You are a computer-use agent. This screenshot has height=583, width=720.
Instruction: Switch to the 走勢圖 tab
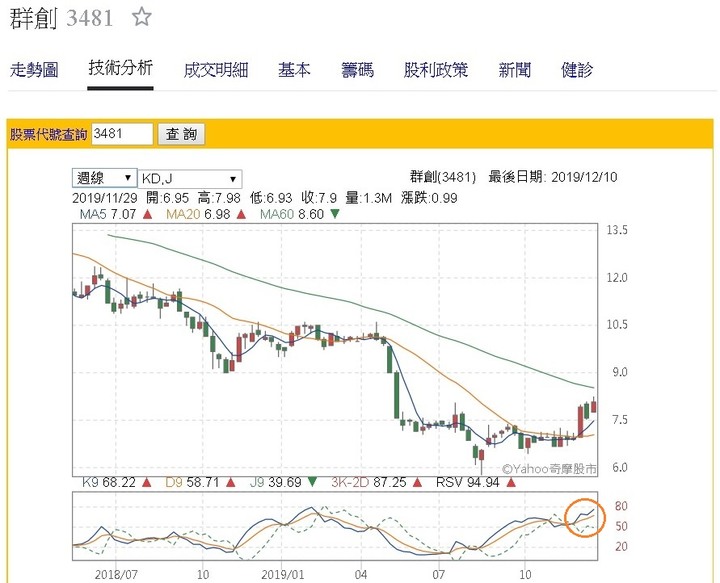pos(34,70)
